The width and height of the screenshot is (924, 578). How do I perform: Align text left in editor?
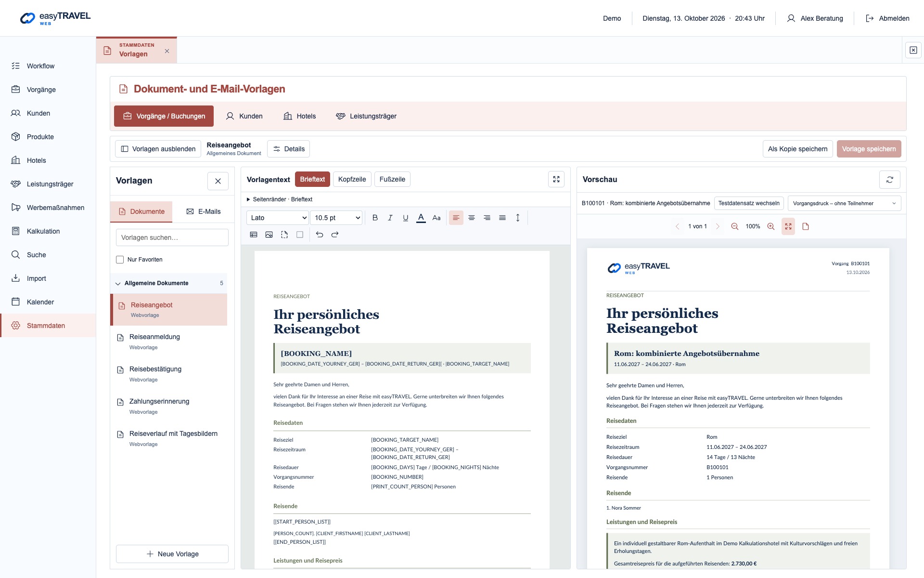[x=456, y=218]
